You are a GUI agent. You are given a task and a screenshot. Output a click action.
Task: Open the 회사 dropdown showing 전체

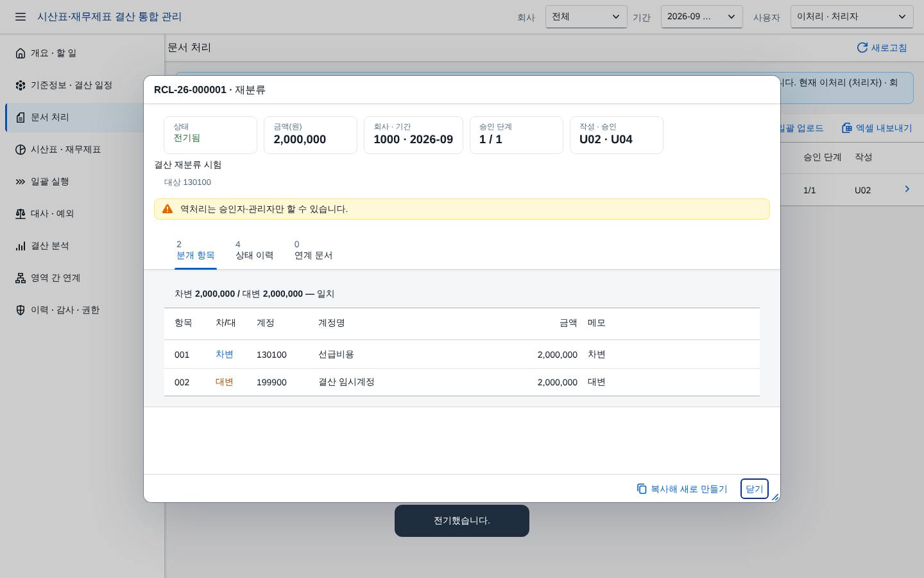pyautogui.click(x=586, y=17)
